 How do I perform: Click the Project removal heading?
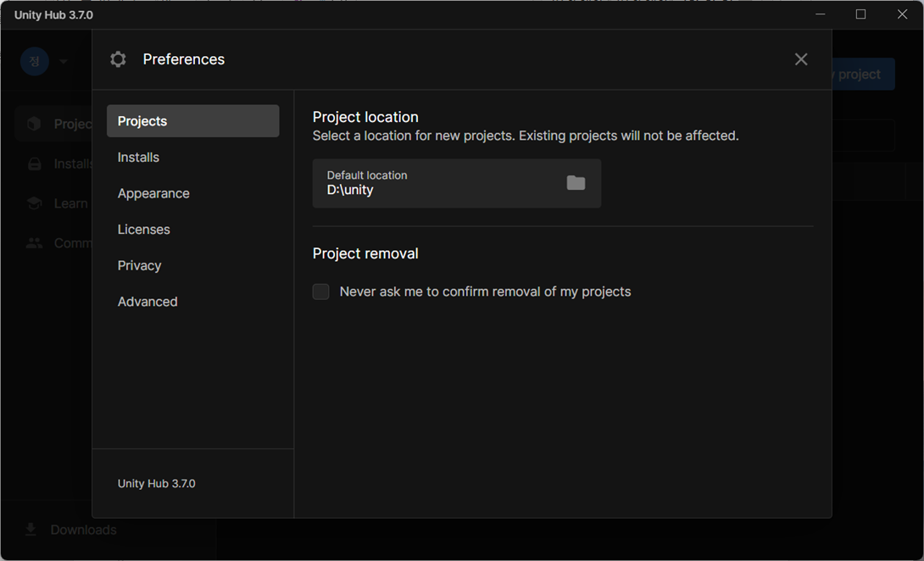click(365, 253)
